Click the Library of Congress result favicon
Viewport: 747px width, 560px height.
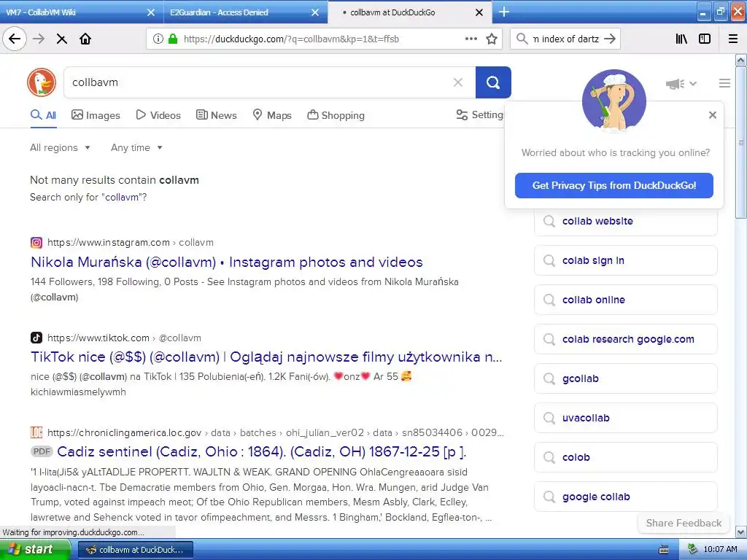point(36,432)
